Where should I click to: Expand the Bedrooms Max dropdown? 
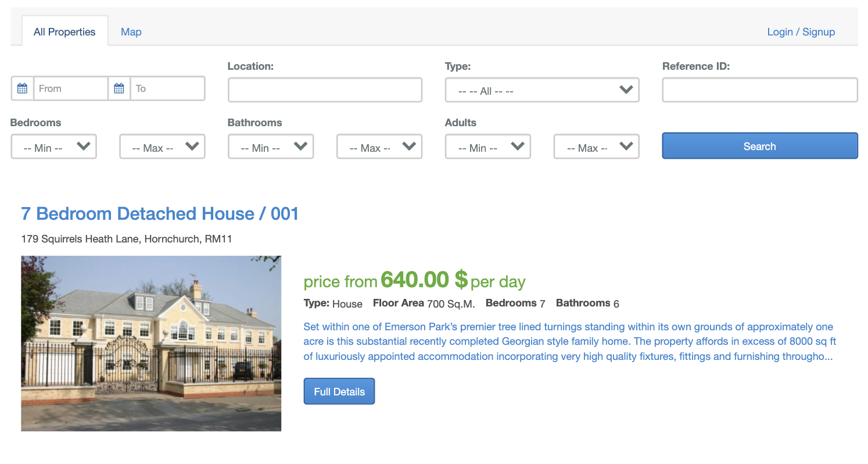pyautogui.click(x=162, y=147)
